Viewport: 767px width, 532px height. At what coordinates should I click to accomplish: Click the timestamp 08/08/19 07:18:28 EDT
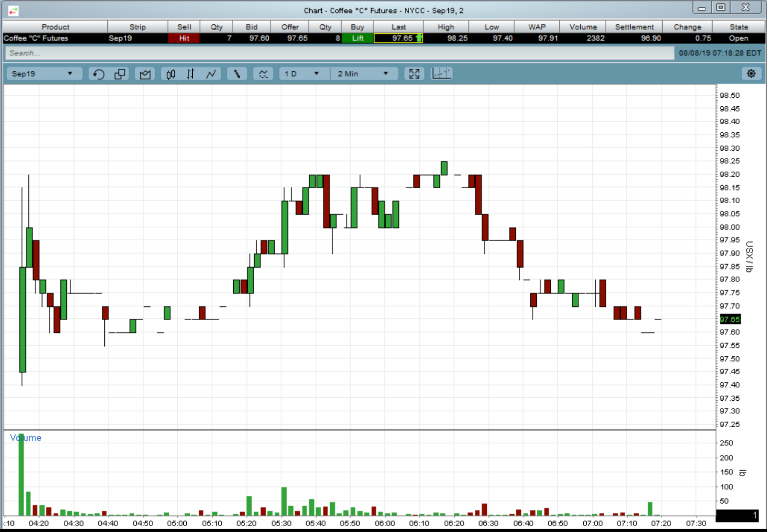pos(720,53)
